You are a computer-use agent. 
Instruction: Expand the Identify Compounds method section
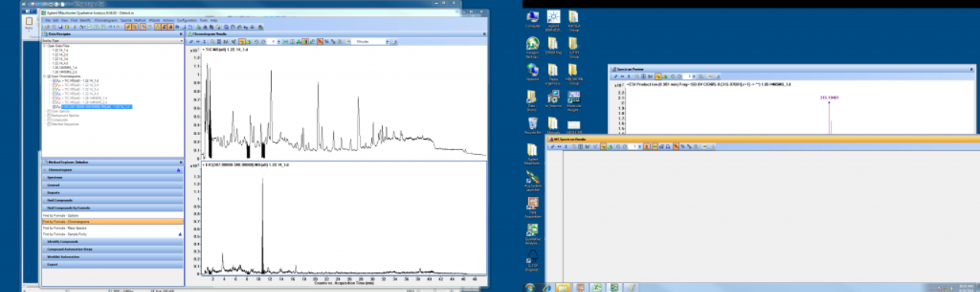point(112,241)
